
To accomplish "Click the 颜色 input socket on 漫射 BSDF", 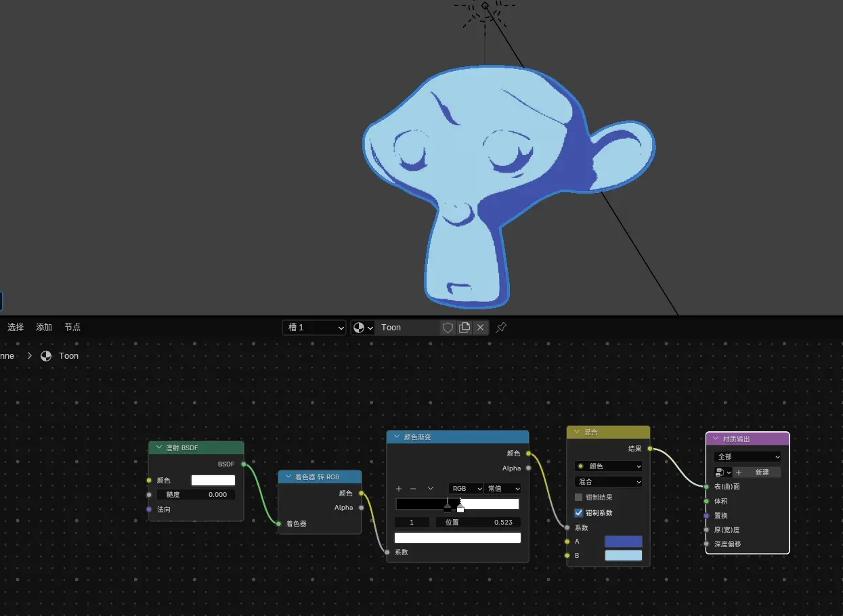I will pos(149,481).
